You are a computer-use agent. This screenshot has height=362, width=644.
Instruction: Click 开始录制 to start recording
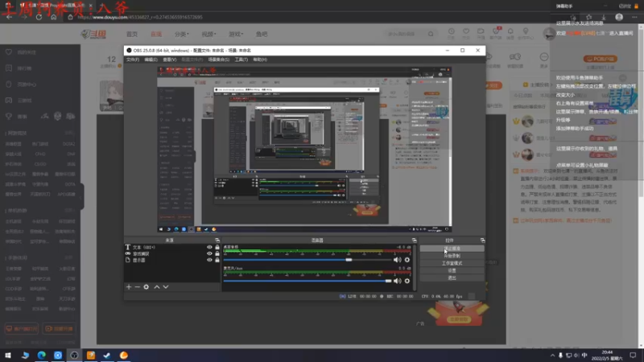(x=452, y=256)
